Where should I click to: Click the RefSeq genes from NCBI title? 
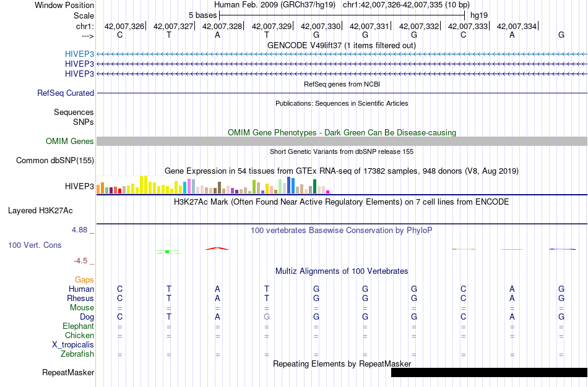[342, 84]
